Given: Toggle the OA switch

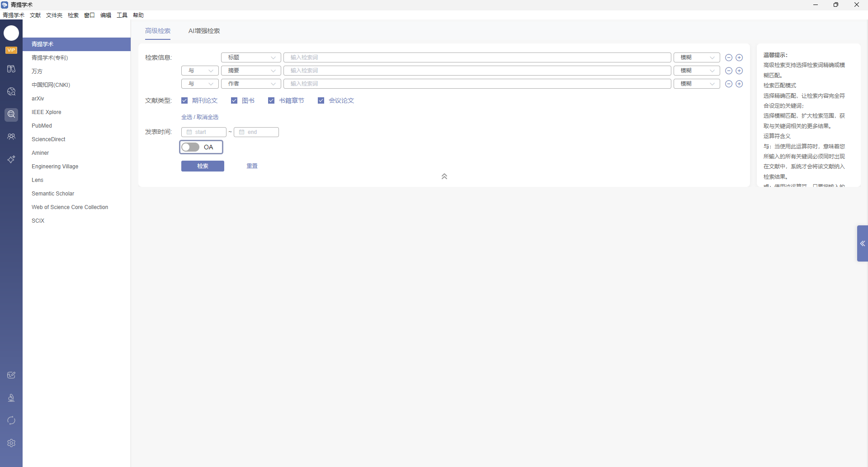Looking at the screenshot, I should [x=190, y=147].
